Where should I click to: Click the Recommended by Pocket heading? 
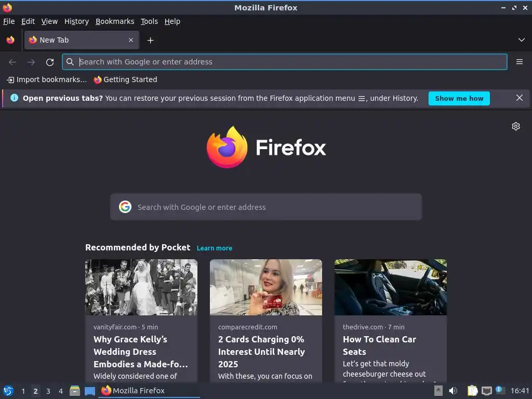coord(138,247)
